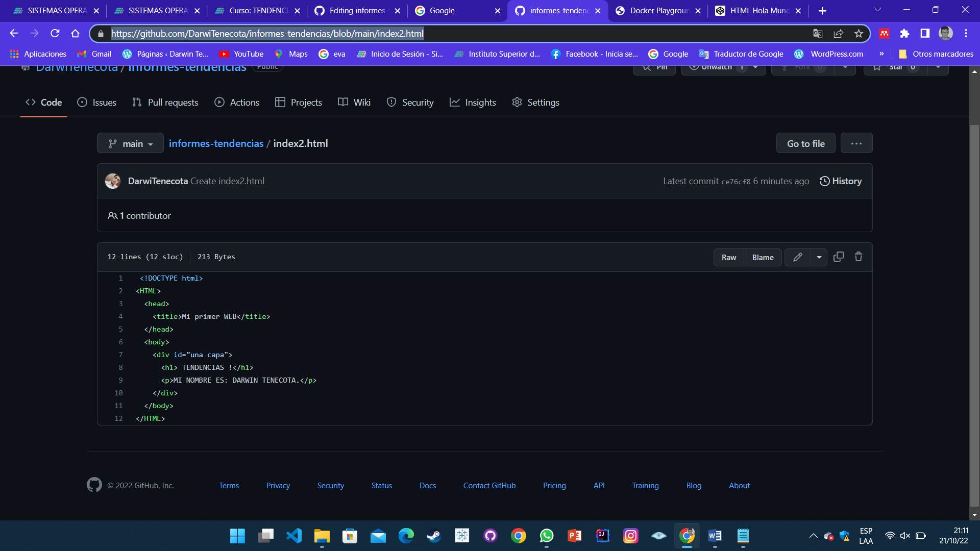980x551 pixels.
Task: Open the main branch dropdown
Action: click(130, 143)
